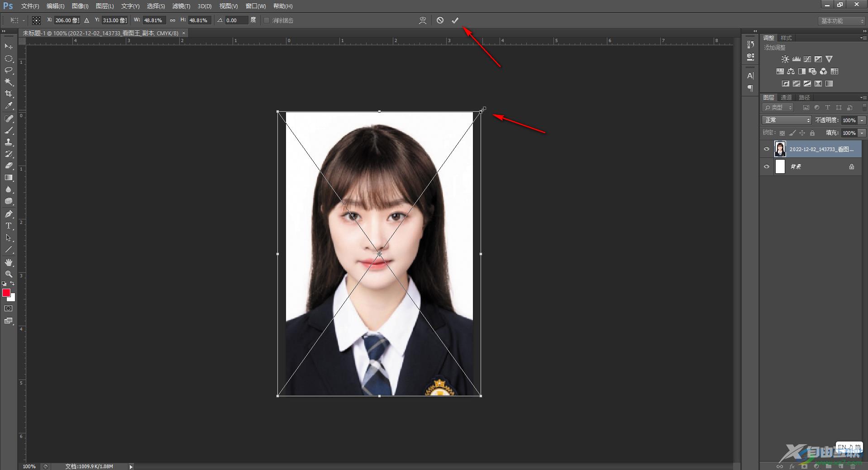Image resolution: width=868 pixels, height=470 pixels.
Task: Open the 滤镜(T) menu
Action: pos(181,6)
